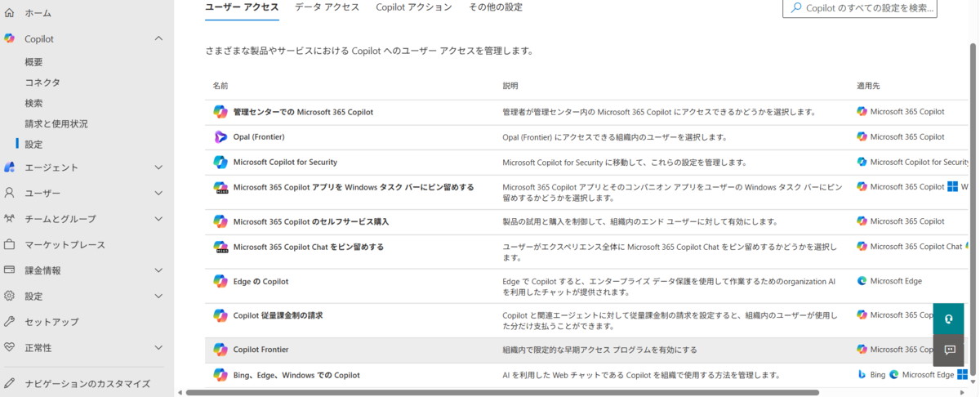Click the search magnifier icon in settings search

coord(796,7)
